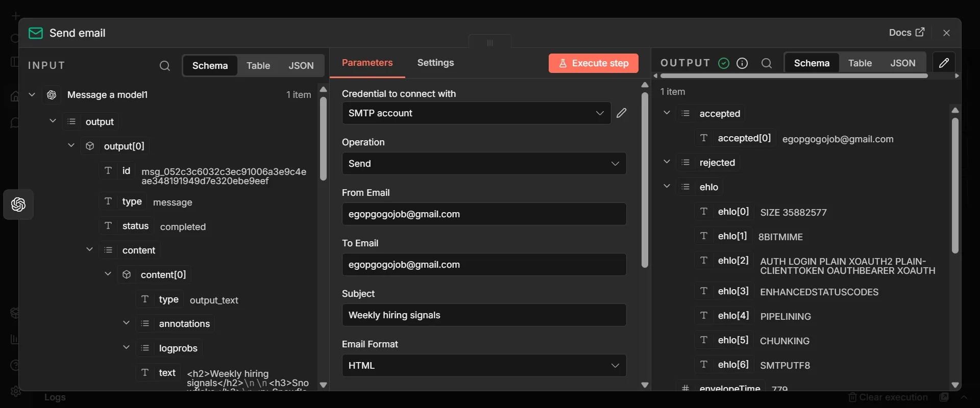This screenshot has height=408, width=980.
Task: Click the list icon beside rejected
Action: 685,163
